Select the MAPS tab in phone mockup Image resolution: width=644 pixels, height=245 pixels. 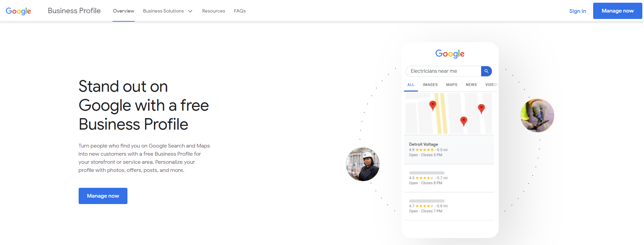tap(451, 85)
